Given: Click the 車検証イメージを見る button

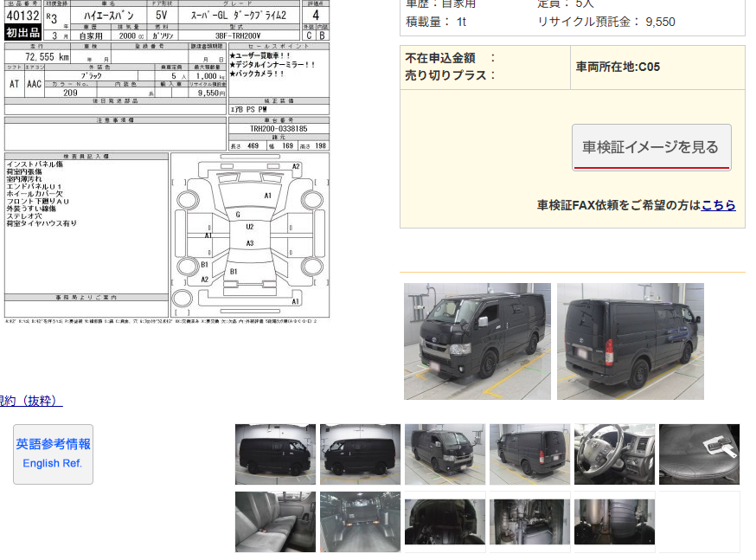Looking at the screenshot, I should click(650, 147).
